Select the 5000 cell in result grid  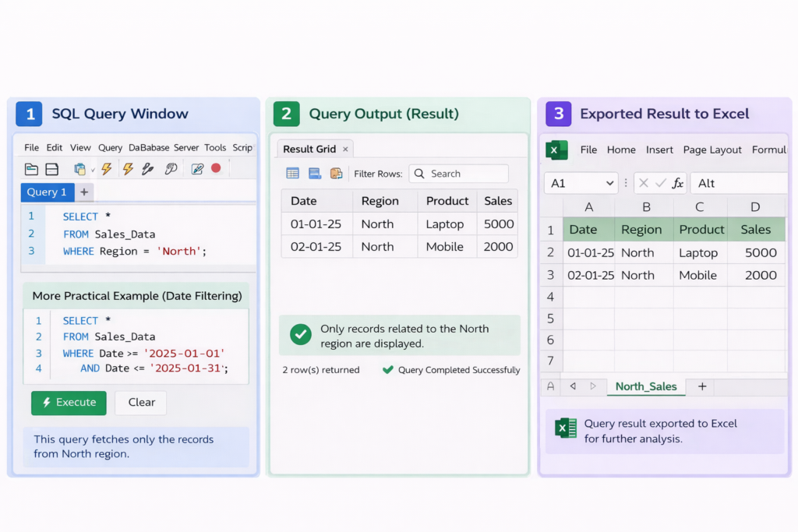click(498, 224)
